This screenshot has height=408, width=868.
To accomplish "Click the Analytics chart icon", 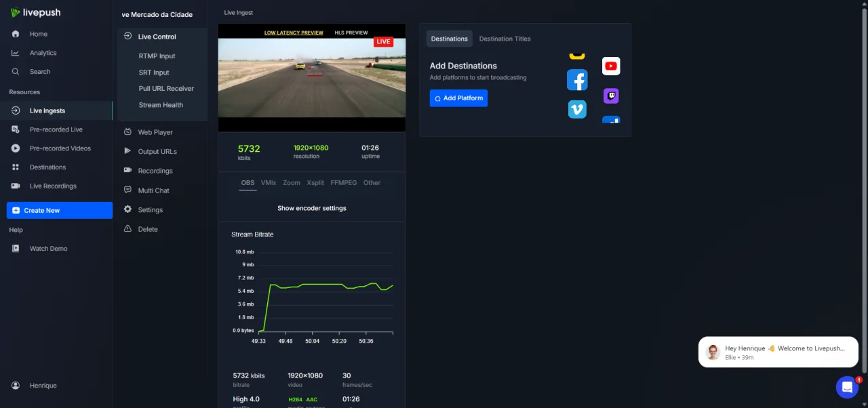I will click(16, 53).
